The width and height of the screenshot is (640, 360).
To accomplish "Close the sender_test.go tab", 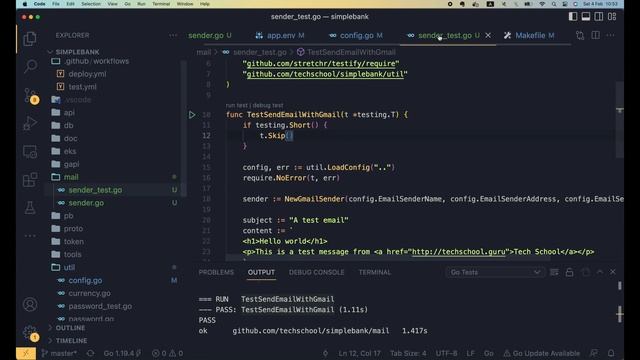I will [488, 36].
